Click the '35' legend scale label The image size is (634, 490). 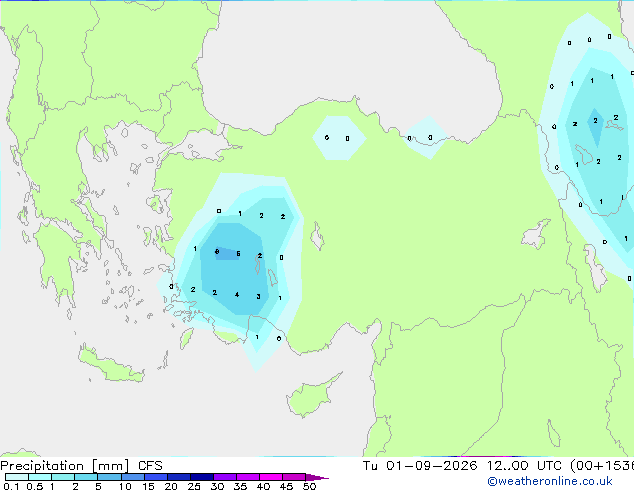[x=240, y=486]
